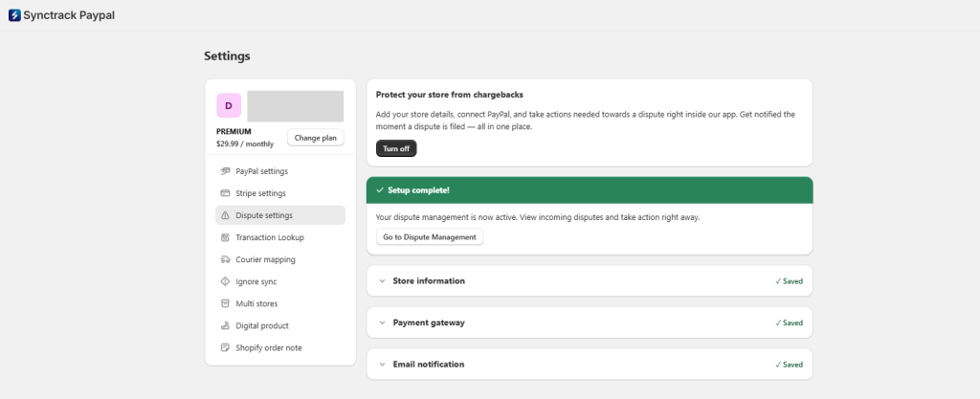This screenshot has height=399, width=980.
Task: Expand the Store information section chevron
Action: [x=383, y=281]
